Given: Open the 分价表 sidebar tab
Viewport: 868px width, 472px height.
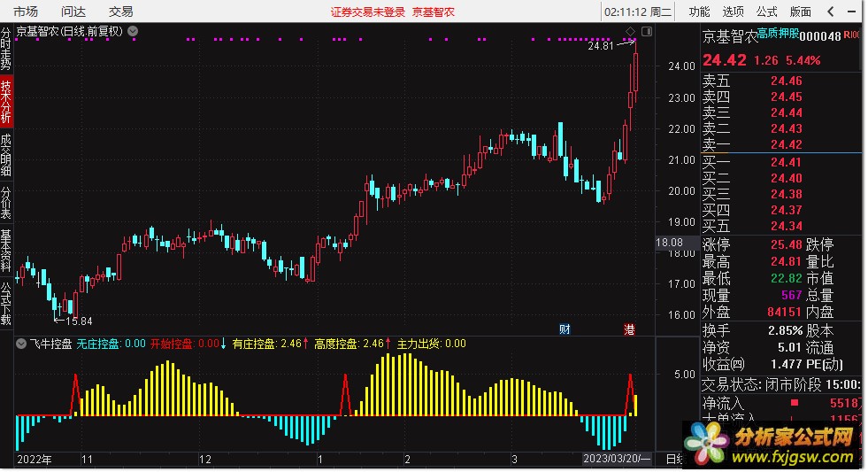Looking at the screenshot, I should point(6,203).
